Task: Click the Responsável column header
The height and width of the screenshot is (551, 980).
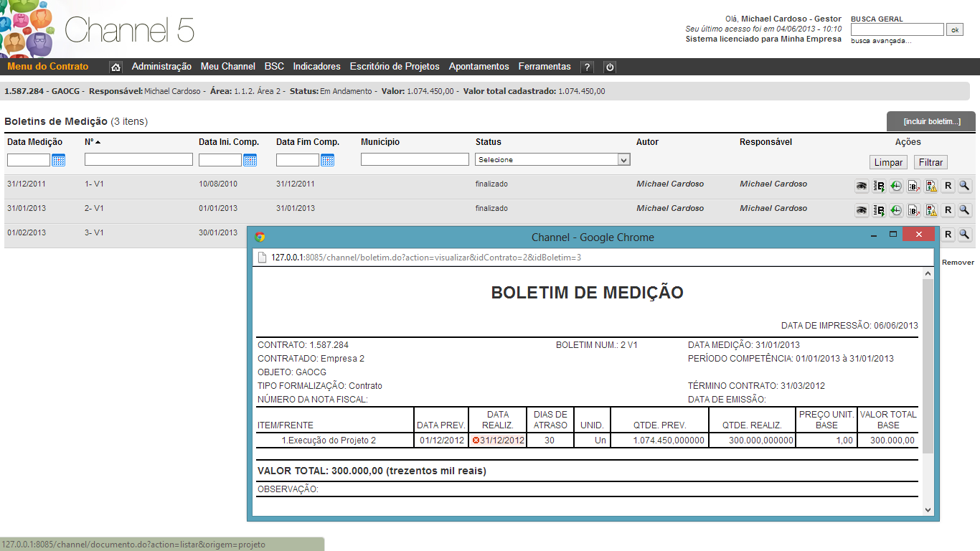Action: point(765,142)
